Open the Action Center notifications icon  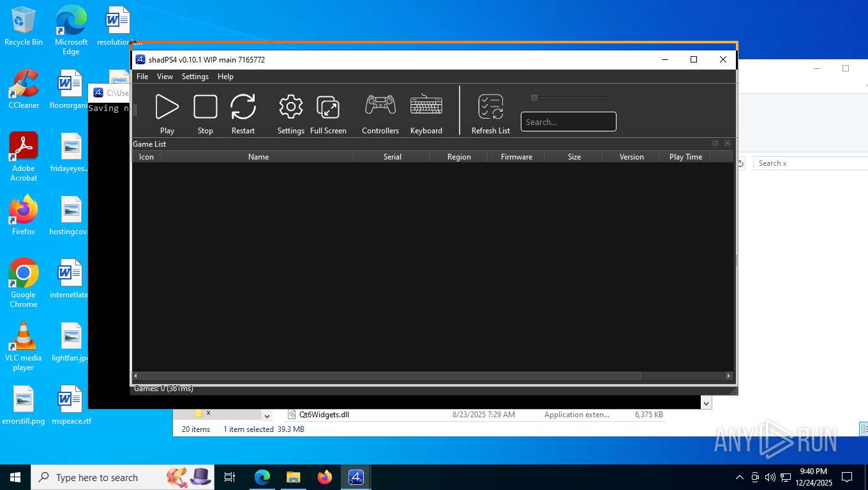[847, 477]
